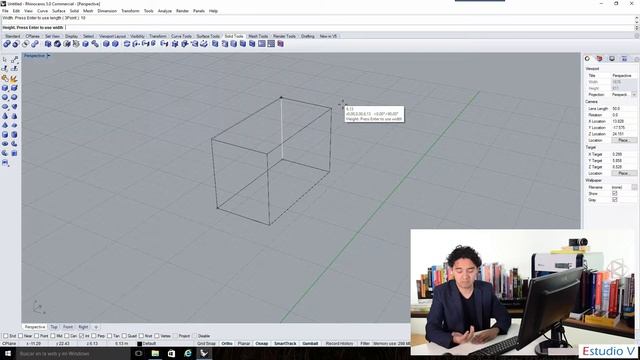Toggle Grid Snap in status bar
Image resolution: width=640 pixels, height=360 pixels.
coord(206,344)
